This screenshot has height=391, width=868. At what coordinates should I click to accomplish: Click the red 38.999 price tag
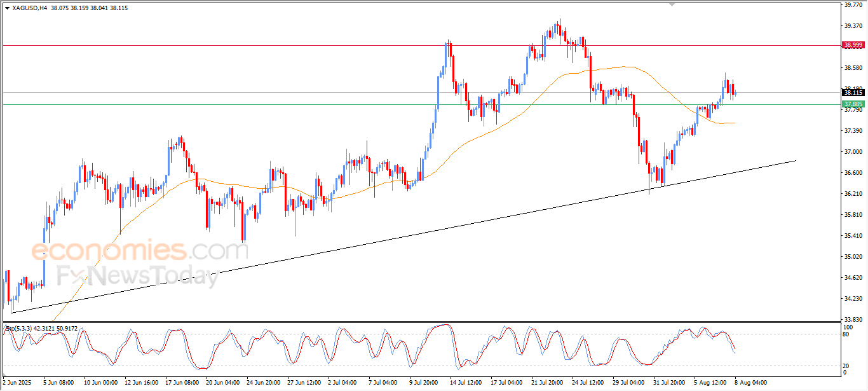click(852, 45)
